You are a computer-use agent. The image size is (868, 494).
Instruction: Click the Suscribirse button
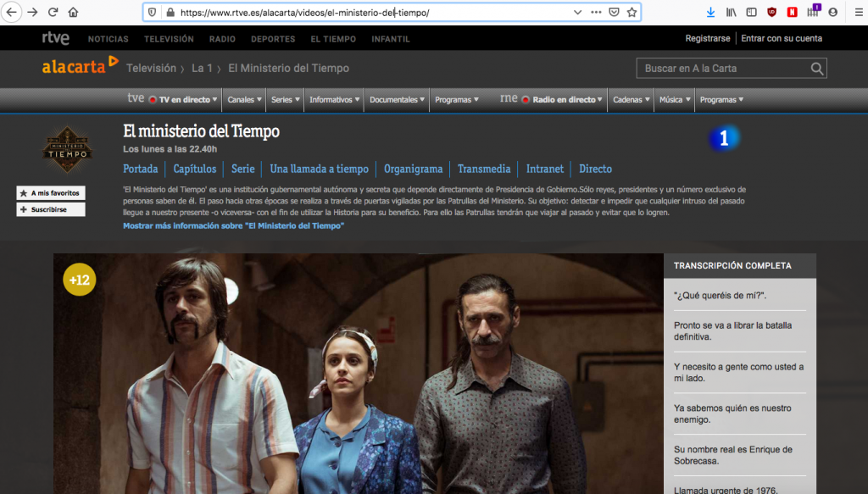pos(51,209)
